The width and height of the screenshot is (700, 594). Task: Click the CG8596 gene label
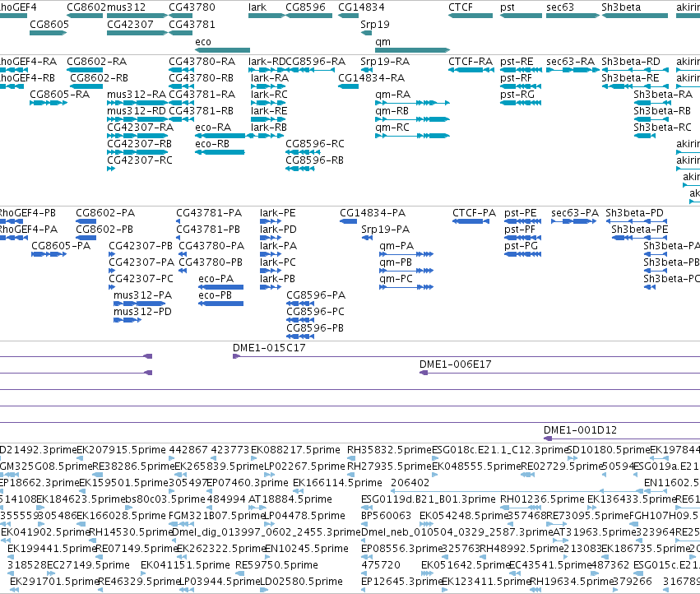[x=305, y=7]
